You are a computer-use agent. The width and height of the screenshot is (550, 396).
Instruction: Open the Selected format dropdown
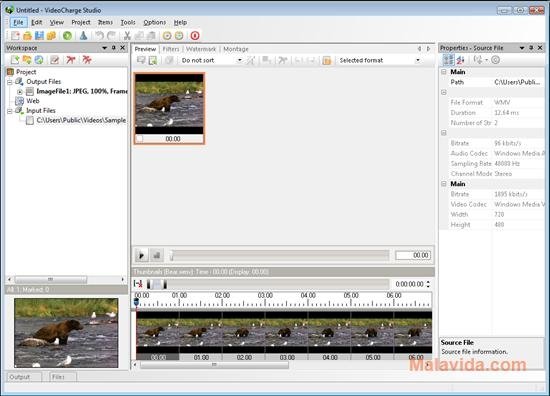pyautogui.click(x=418, y=60)
